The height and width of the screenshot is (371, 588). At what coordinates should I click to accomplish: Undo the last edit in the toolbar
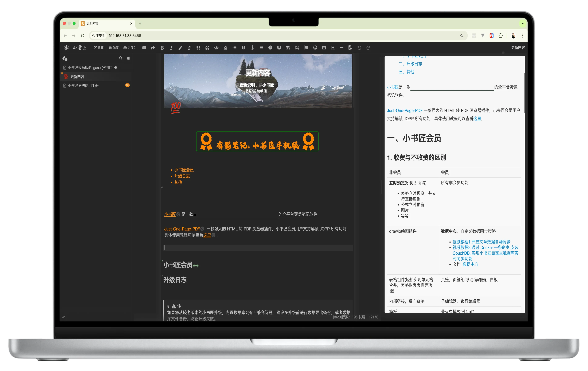[x=359, y=48]
